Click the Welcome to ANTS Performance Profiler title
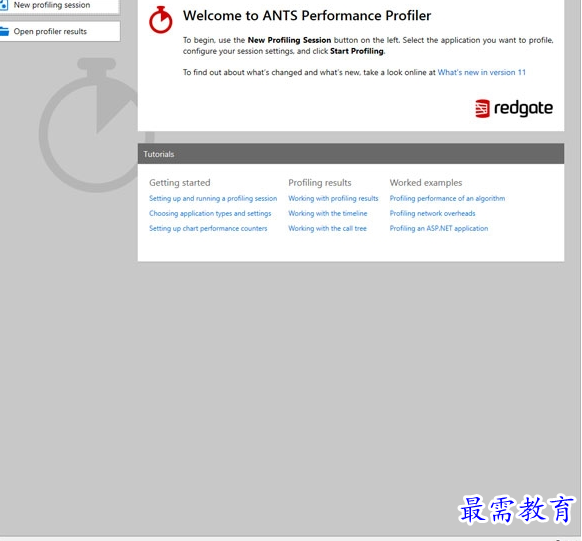 307,16
